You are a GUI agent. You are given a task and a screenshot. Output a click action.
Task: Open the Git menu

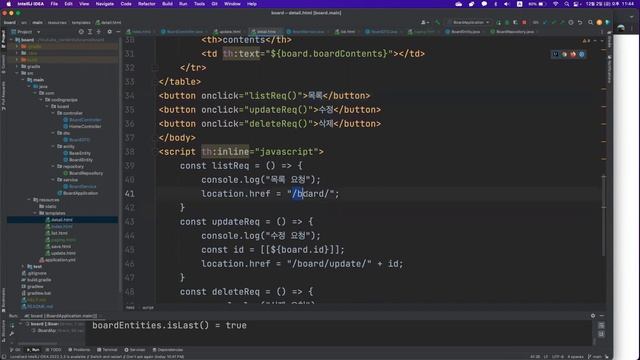[x=214, y=4]
